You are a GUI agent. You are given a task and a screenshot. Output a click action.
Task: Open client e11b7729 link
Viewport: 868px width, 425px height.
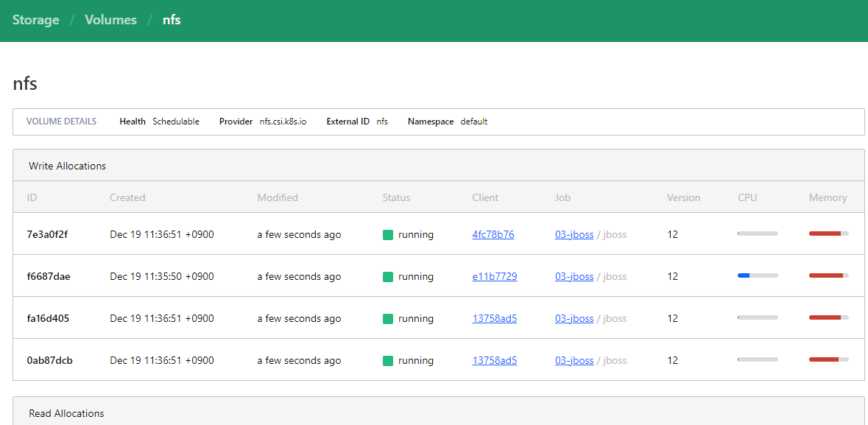(x=495, y=277)
